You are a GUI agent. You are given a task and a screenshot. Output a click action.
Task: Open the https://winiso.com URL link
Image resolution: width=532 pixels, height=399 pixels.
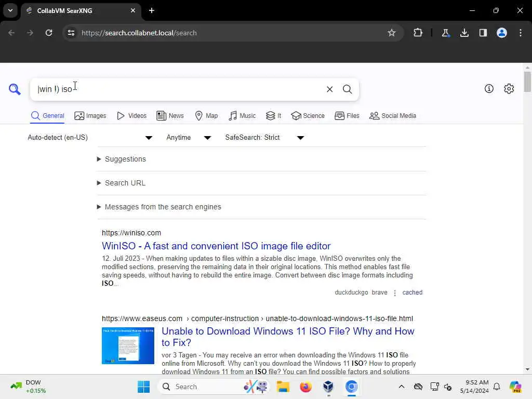coord(131,233)
